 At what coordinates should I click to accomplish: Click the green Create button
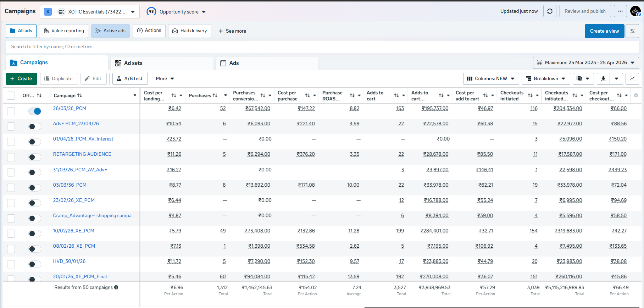point(21,79)
